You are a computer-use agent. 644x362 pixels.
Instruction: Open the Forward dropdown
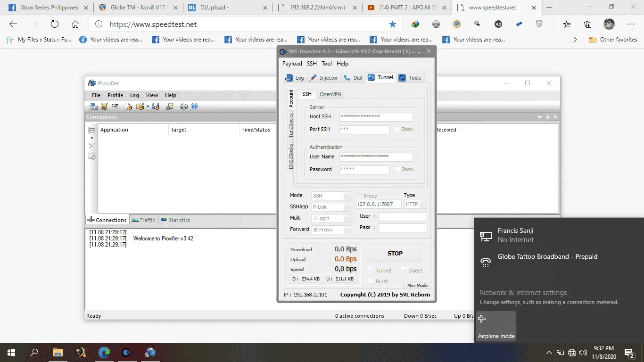click(x=331, y=230)
